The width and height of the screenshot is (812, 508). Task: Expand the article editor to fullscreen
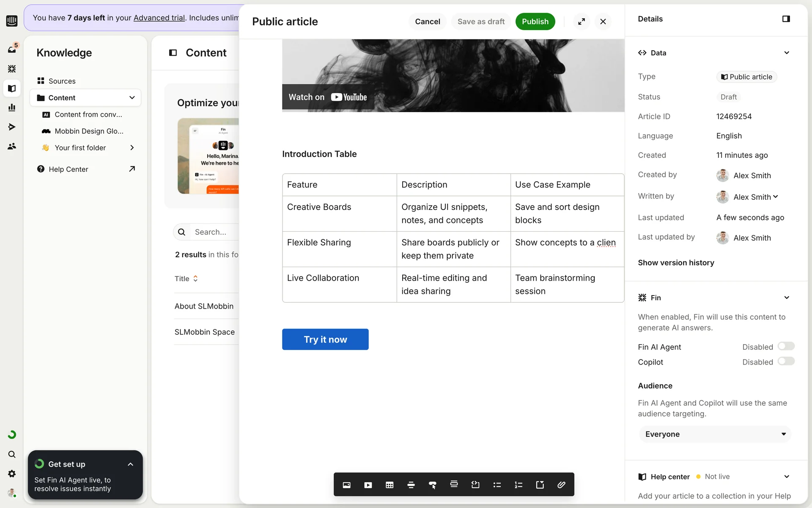click(x=582, y=22)
